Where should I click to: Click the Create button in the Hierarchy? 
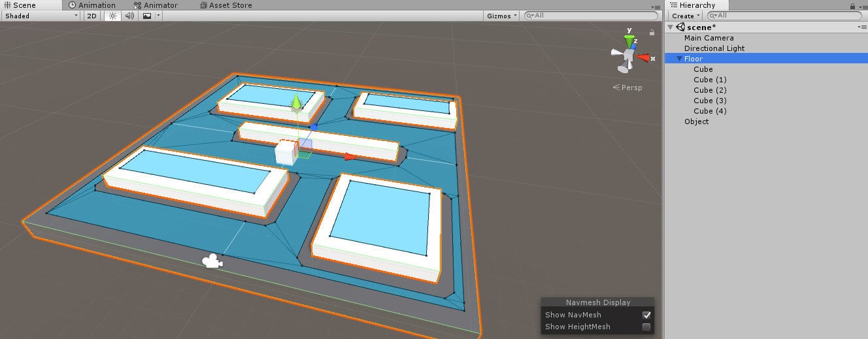[x=685, y=16]
